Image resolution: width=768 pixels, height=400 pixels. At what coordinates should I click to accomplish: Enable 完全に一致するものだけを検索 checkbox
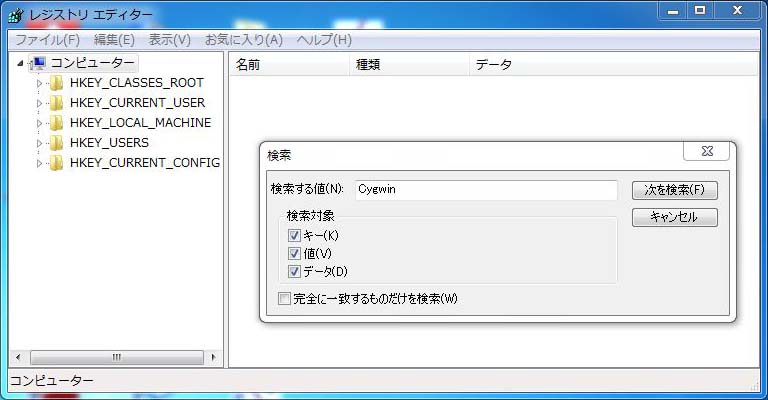pyautogui.click(x=284, y=299)
